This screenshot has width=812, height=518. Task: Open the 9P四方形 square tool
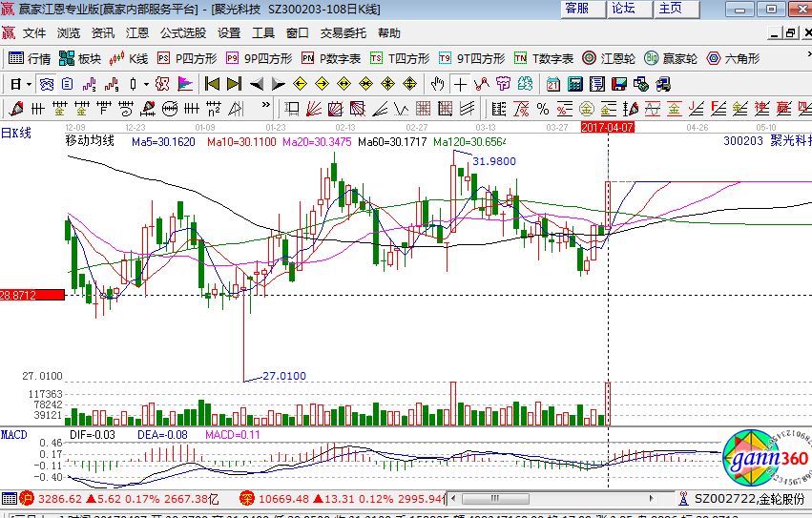245,58
